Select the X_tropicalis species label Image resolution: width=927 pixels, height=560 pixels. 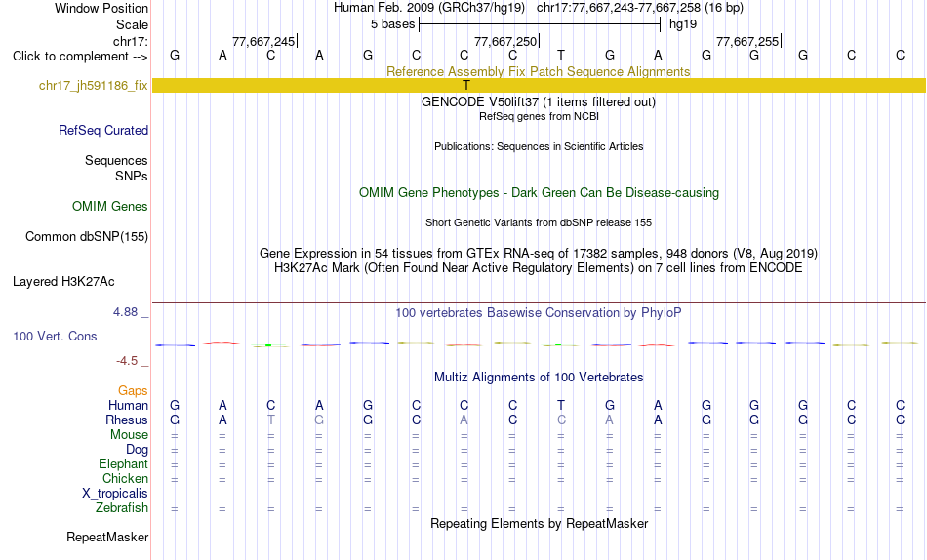coord(115,494)
